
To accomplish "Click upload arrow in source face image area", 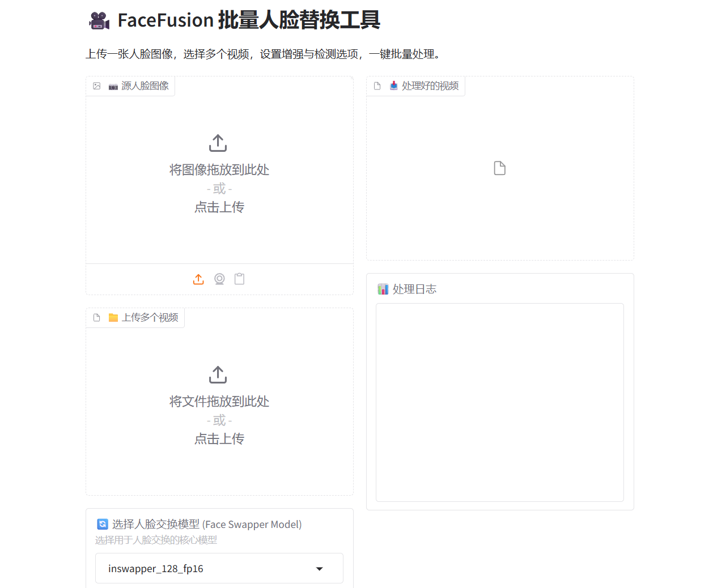I will click(218, 143).
